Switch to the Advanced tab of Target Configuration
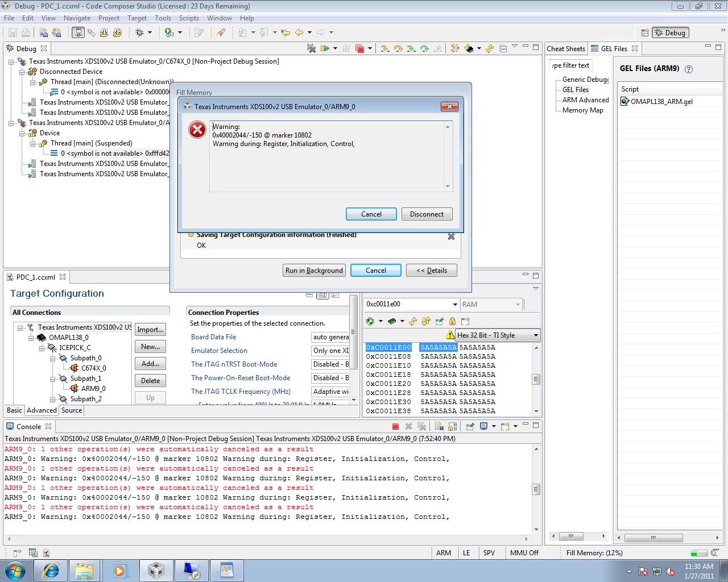 tap(42, 410)
